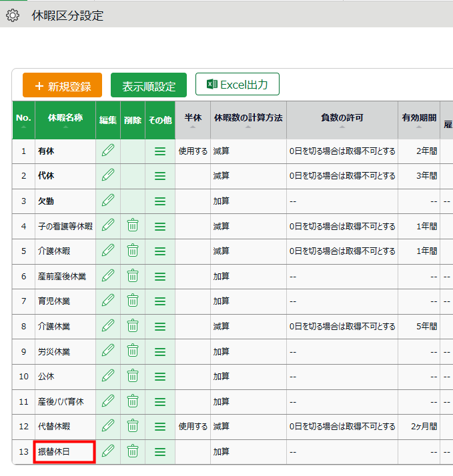Click the settings gear icon beside 休暇区分設定
This screenshot has width=453, height=476.
13,15
